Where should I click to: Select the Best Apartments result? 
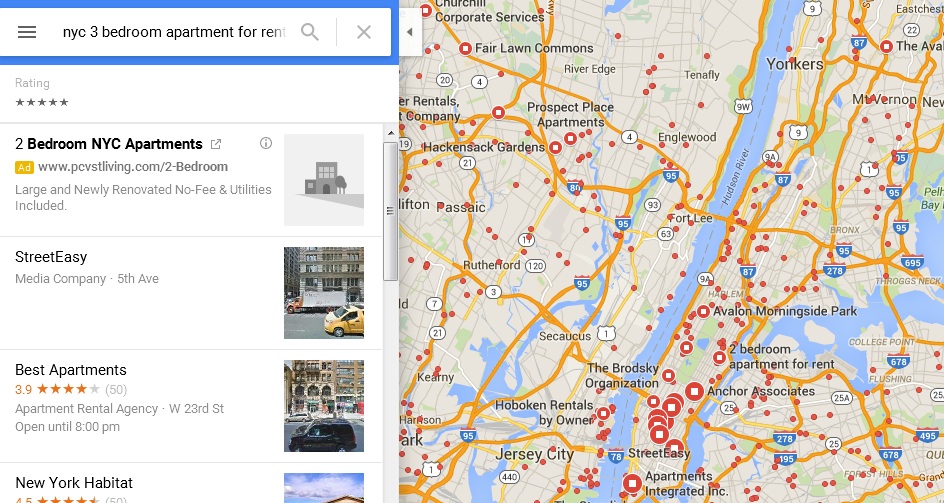[191, 406]
